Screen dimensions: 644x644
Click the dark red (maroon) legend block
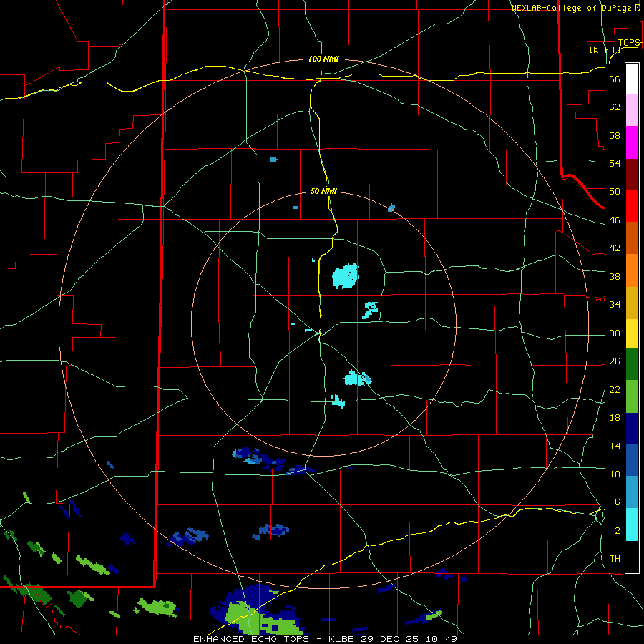coord(632,175)
